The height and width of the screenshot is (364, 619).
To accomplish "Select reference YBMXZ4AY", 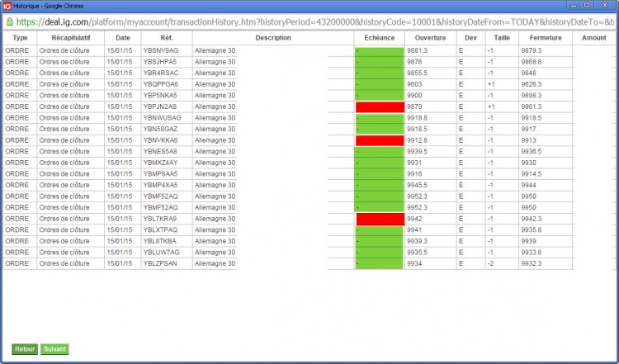I will click(160, 163).
